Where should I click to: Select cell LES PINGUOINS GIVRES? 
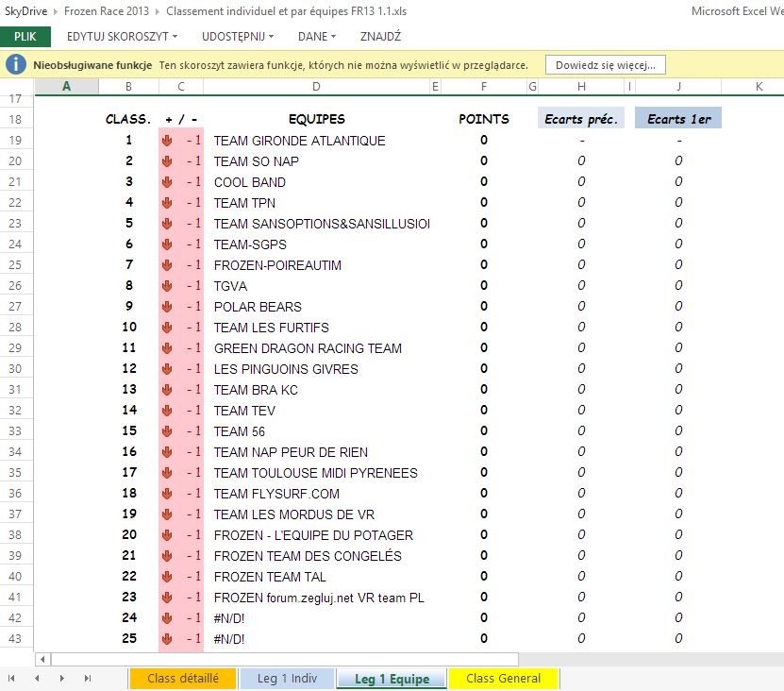[316, 369]
